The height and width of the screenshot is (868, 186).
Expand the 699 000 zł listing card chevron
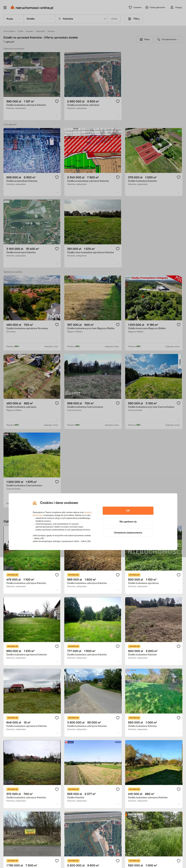[x=57, y=192]
